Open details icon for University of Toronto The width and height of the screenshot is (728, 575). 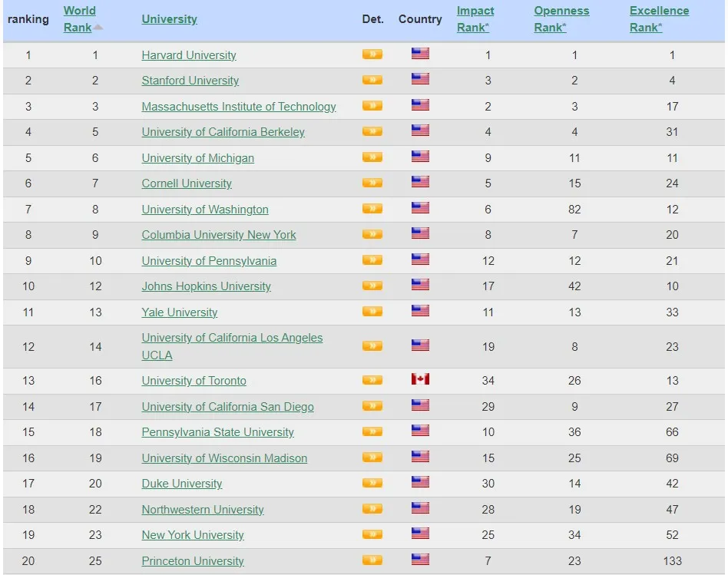coord(372,380)
